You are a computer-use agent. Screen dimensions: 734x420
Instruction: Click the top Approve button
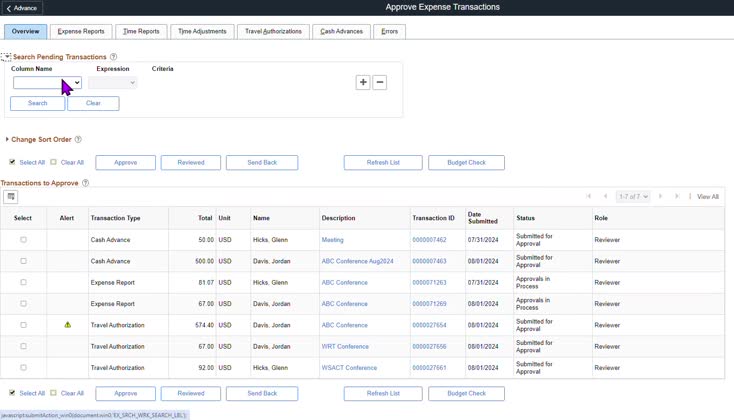coord(125,162)
